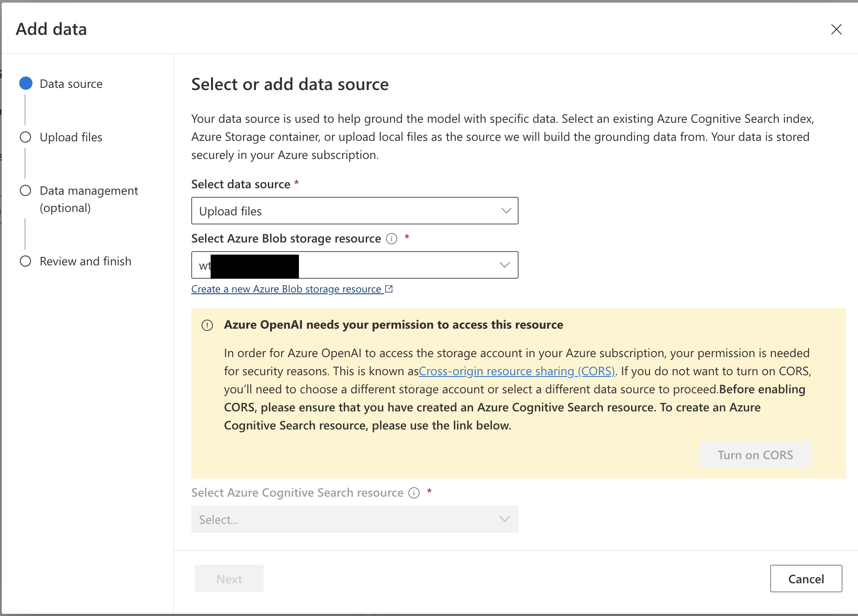Click the Turn on CORS button
858x616 pixels.
pyautogui.click(x=755, y=454)
